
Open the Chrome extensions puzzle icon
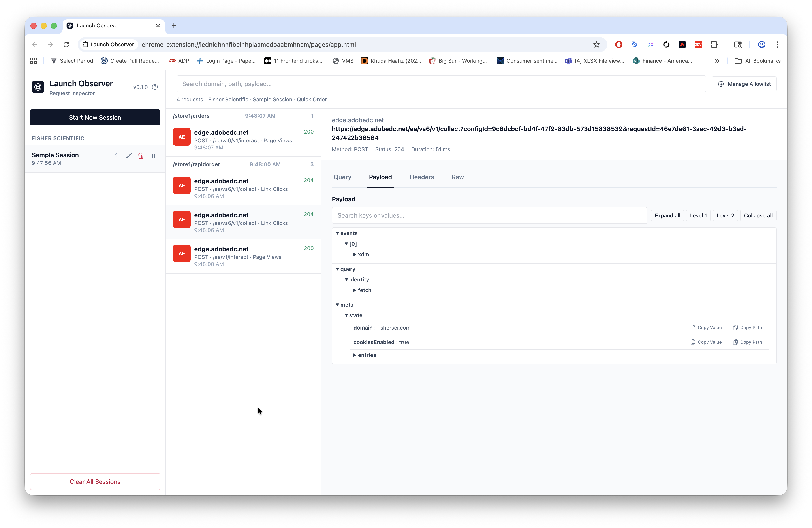coord(714,45)
